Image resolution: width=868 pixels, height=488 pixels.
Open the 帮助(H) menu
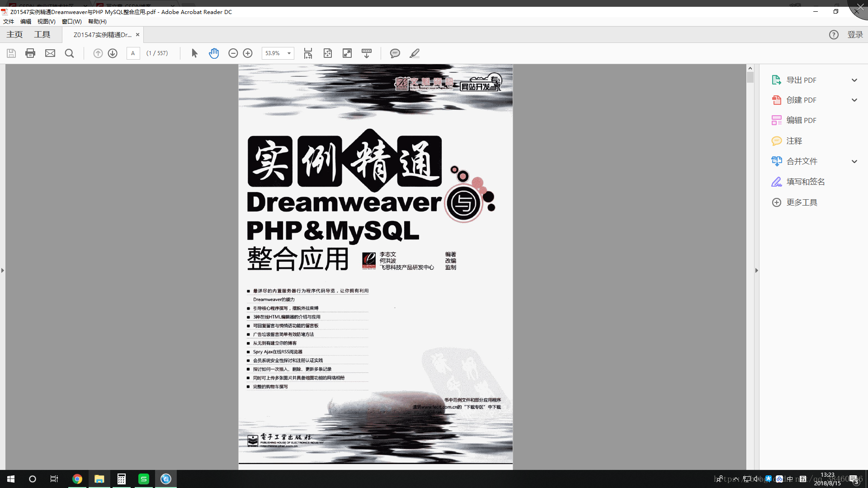tap(97, 22)
